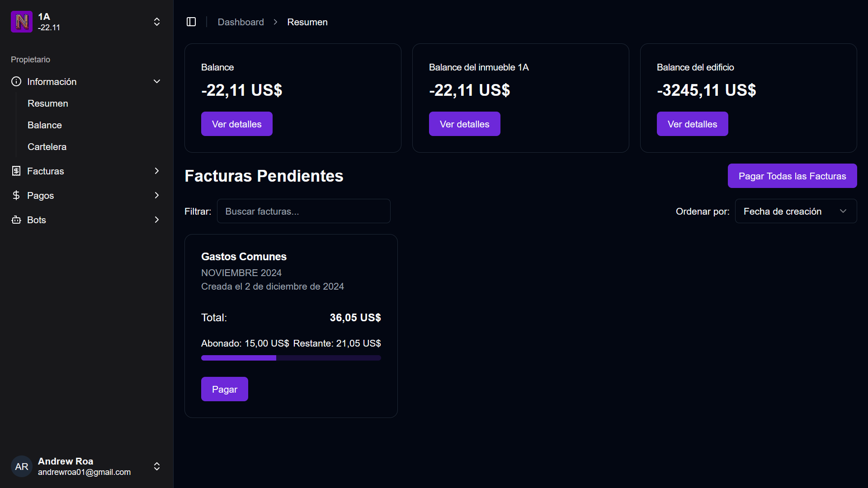The image size is (868, 488).
Task: Open Balance in the sidebar
Action: (45, 125)
